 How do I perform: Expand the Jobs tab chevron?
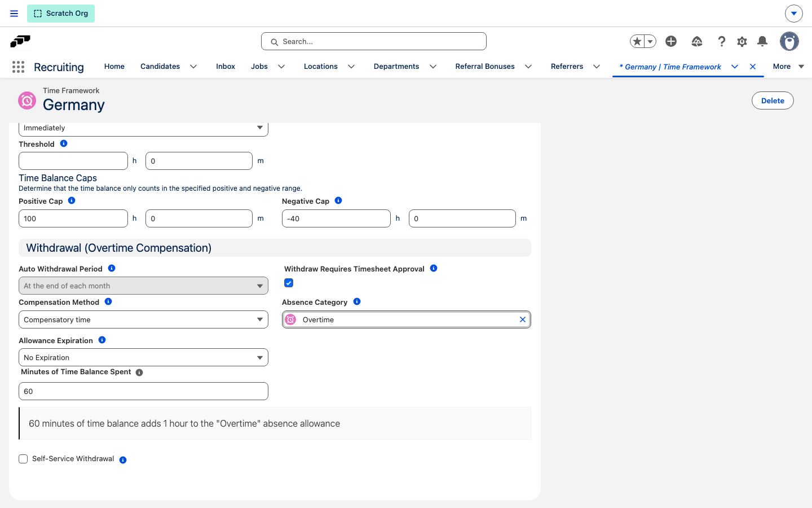pos(281,67)
